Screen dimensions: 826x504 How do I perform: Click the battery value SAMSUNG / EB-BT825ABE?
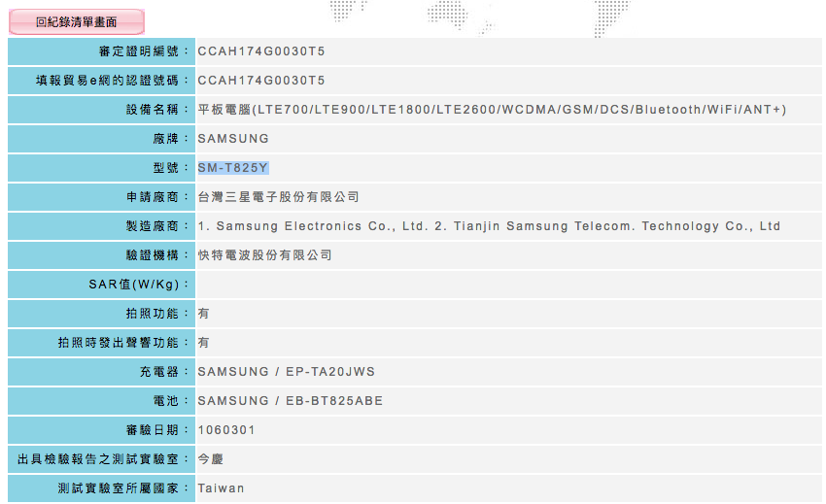[291, 401]
